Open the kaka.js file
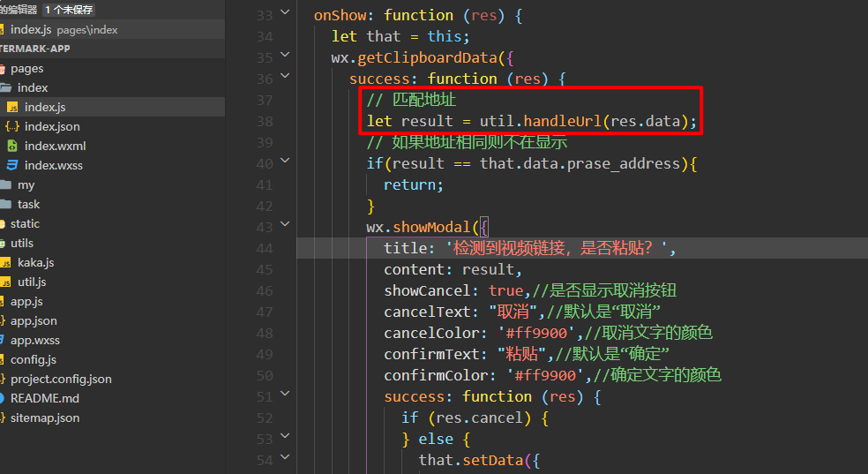Viewport: 868px width, 474px height. coord(35,262)
